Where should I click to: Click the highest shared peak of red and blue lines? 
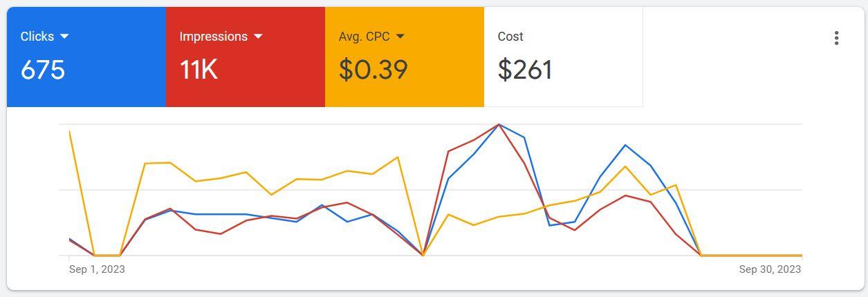[x=499, y=125]
